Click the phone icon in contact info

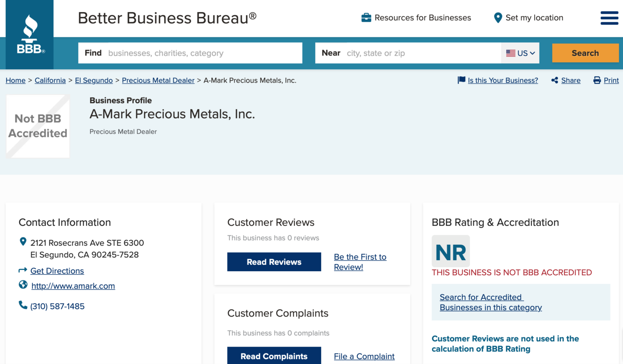pyautogui.click(x=23, y=305)
